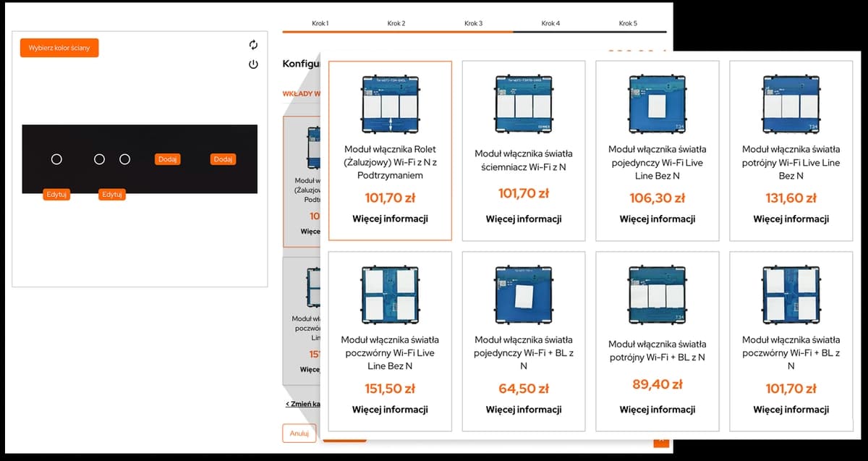This screenshot has width=868, height=461.
Task: Click the Wybierz kolor ściany button
Action: click(59, 48)
